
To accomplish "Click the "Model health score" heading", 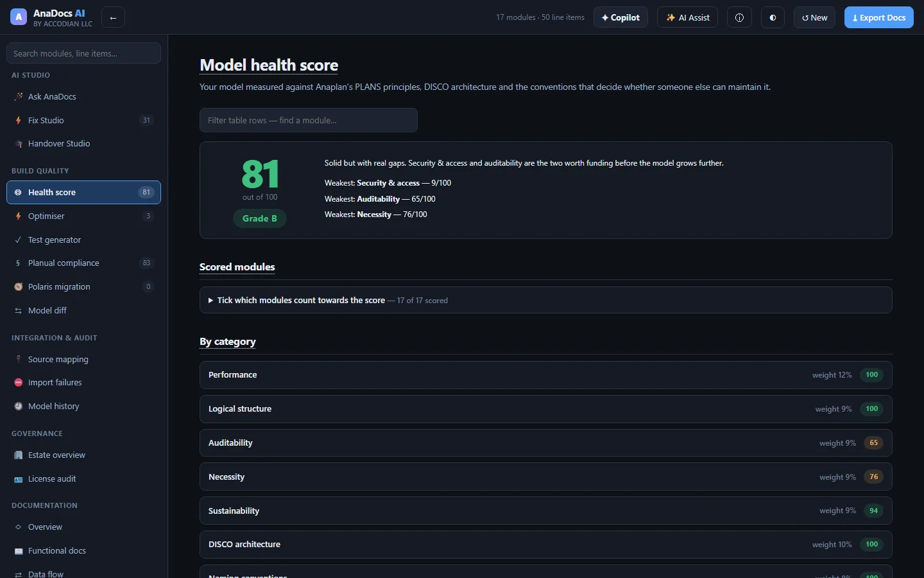I will pyautogui.click(x=269, y=65).
